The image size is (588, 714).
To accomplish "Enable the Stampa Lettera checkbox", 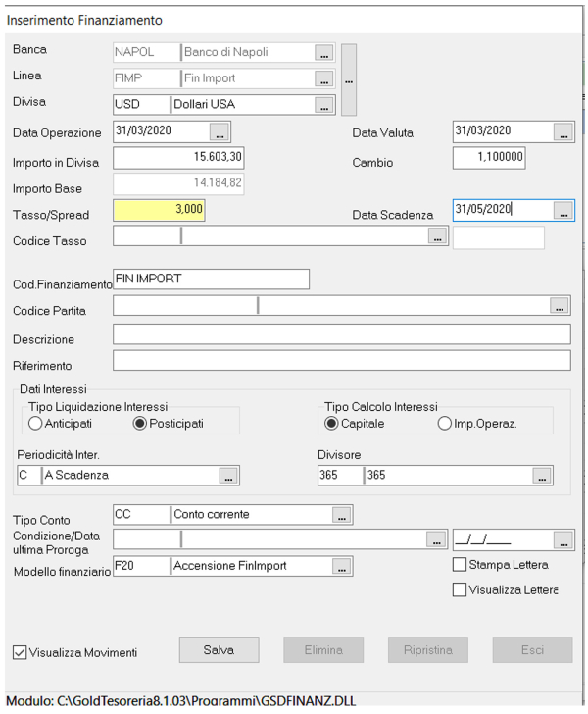I will click(459, 565).
